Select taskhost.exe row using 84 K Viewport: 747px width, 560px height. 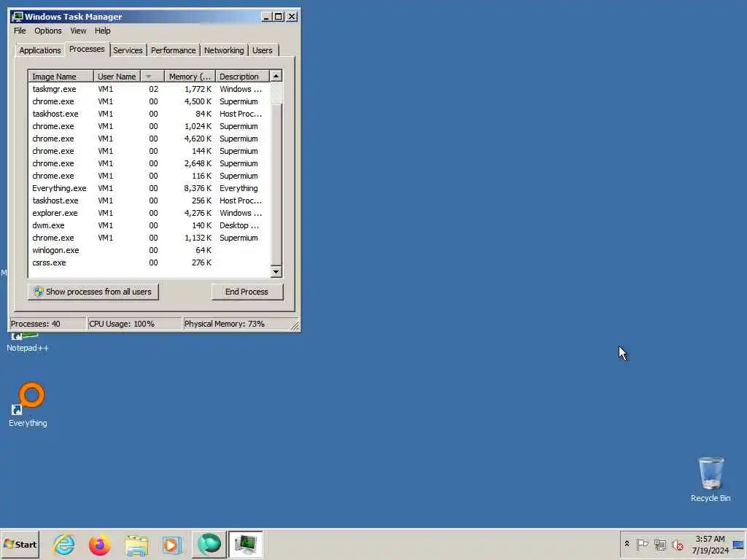coord(149,114)
